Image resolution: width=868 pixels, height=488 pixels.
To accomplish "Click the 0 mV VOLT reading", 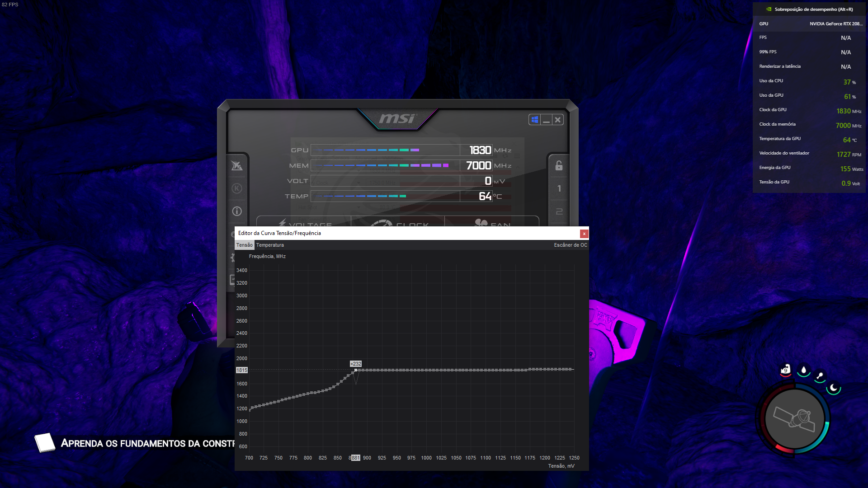I will coord(488,181).
